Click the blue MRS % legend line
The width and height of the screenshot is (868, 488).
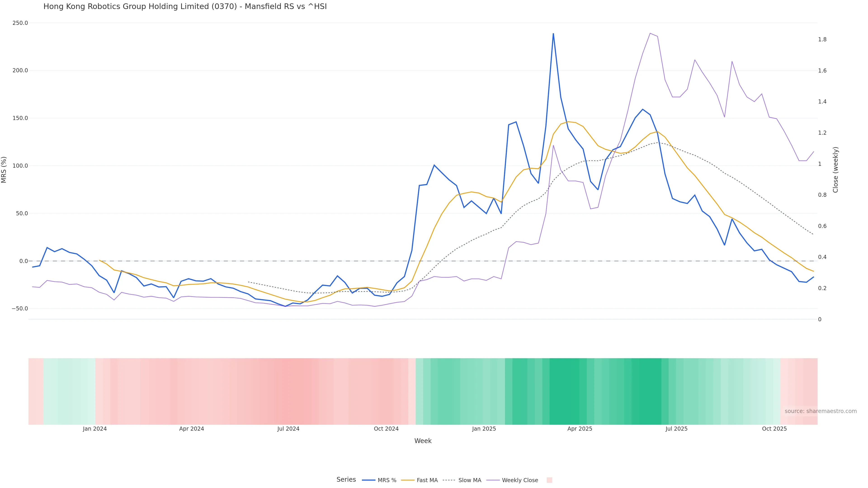click(x=368, y=480)
